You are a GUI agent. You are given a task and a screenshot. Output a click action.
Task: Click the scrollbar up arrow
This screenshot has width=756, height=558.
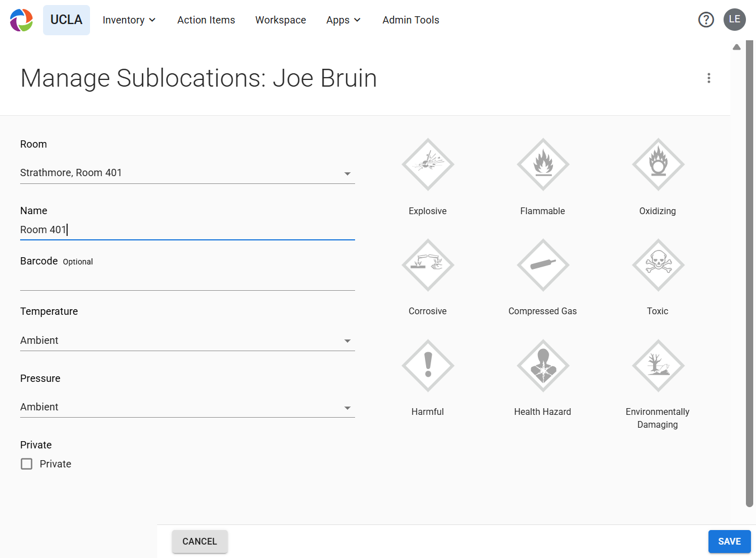(736, 47)
